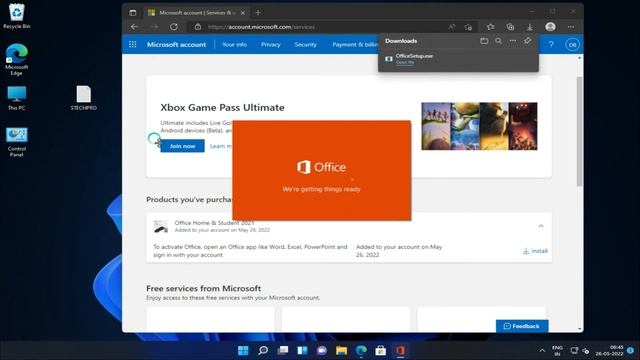This screenshot has width=640, height=360.
Task: Go to the Privacy tab
Action: coord(271,44)
